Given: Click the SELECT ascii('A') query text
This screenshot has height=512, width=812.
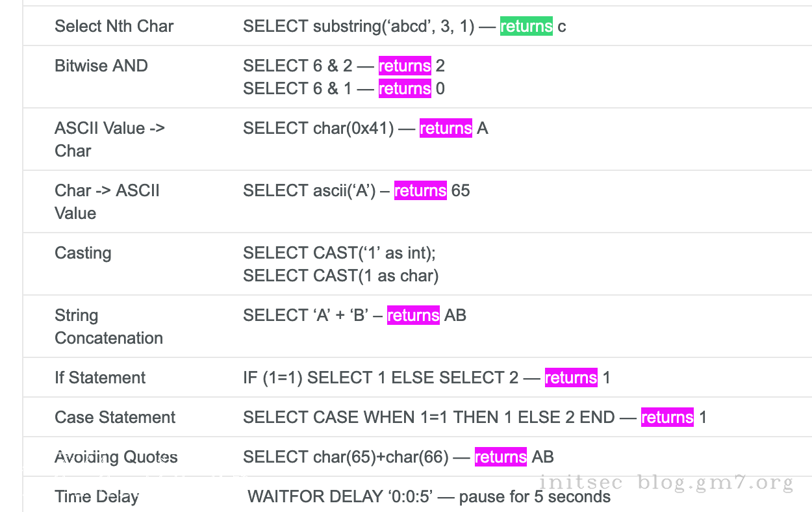Looking at the screenshot, I should pyautogui.click(x=309, y=191).
